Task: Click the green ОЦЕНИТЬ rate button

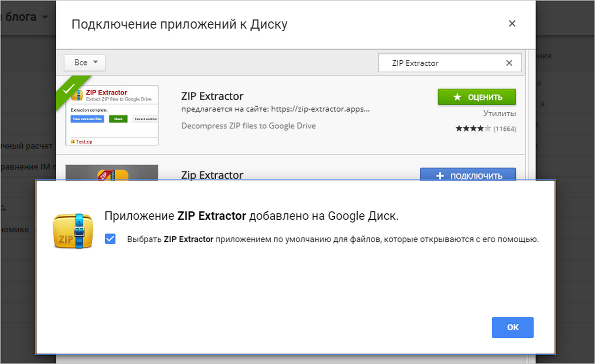Action: click(477, 97)
